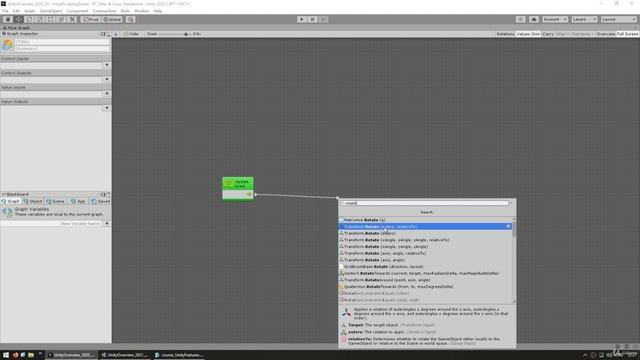Switch to the Scene variables tab
The image size is (640, 360).
click(56, 201)
